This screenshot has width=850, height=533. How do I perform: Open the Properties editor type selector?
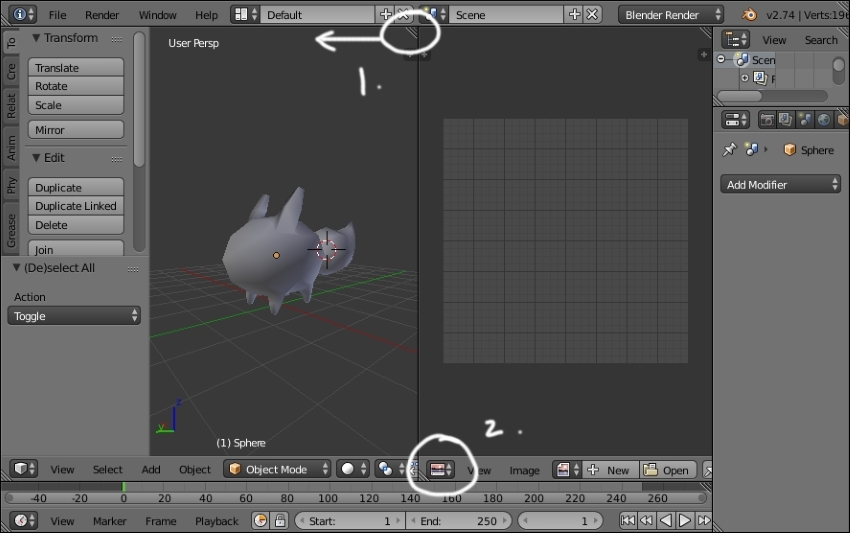pos(735,120)
